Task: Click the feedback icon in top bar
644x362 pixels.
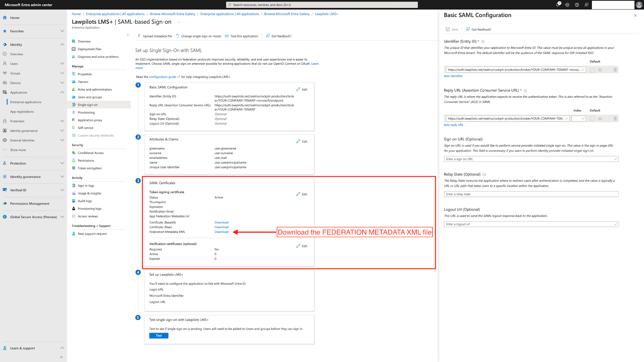Action: (x=586, y=5)
